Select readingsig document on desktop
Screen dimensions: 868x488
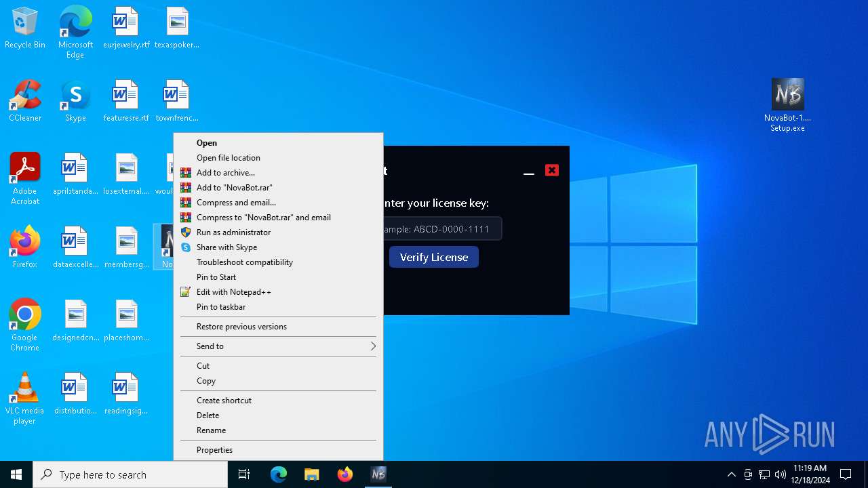pos(126,394)
